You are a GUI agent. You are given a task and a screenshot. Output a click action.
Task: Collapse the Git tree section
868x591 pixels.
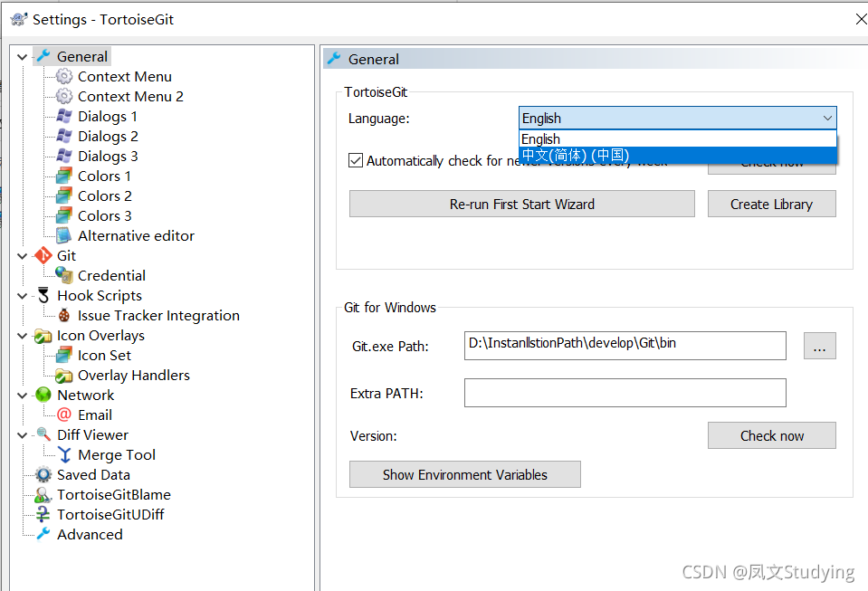[x=22, y=255]
